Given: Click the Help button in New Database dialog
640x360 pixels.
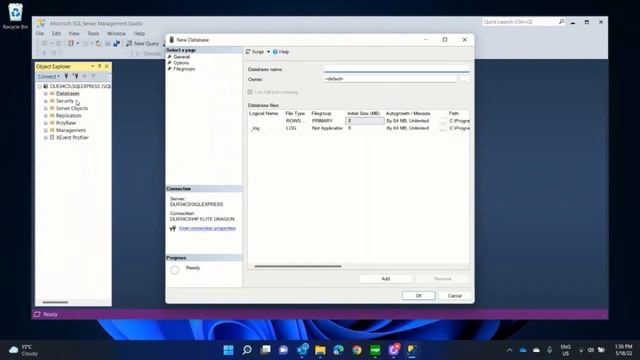Looking at the screenshot, I should click(x=281, y=52).
